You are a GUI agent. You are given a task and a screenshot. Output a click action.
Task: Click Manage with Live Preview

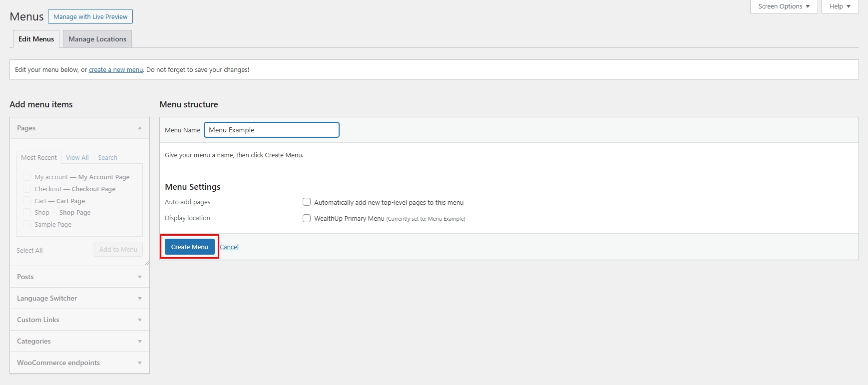point(90,16)
